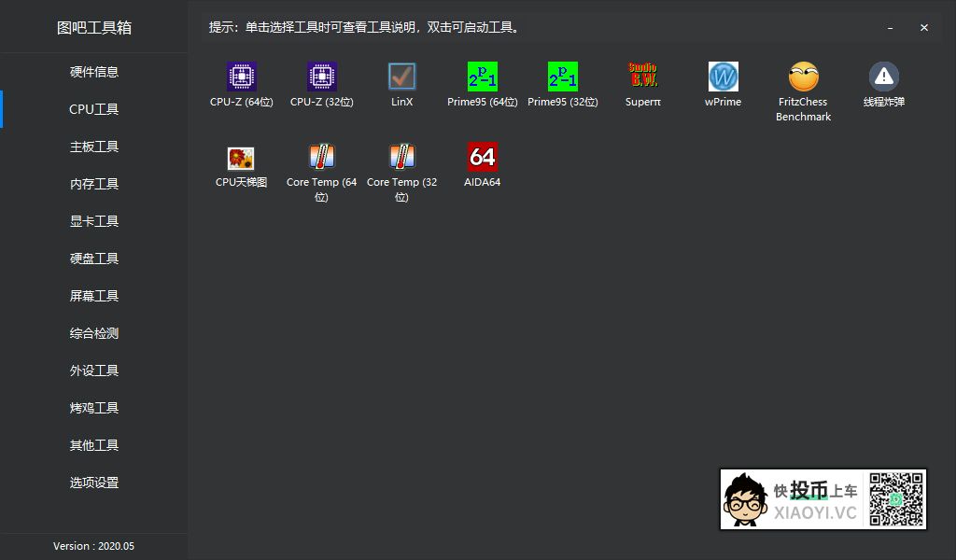Viewport: 956px width, 560px height.
Task: Open the 选项设置 settings page
Action: click(x=94, y=483)
